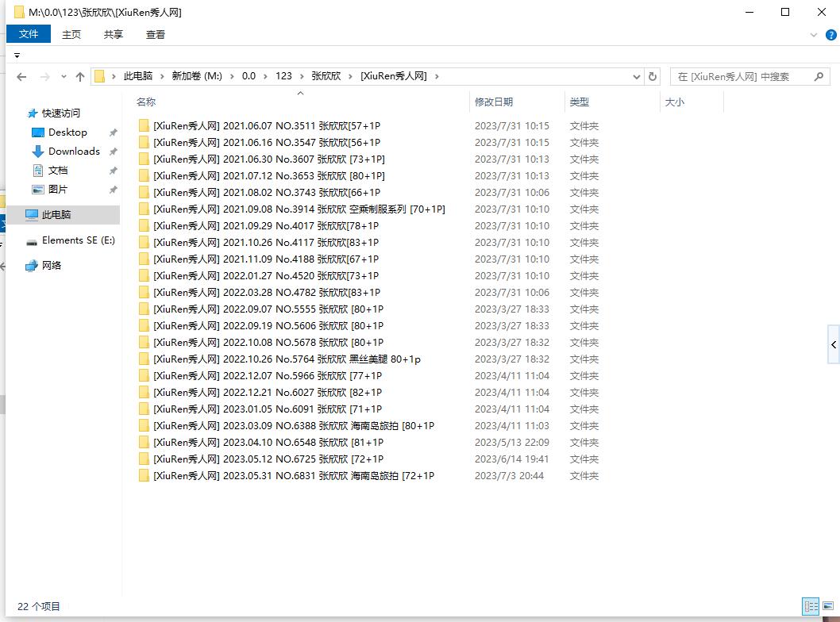Select the folder icon of NO.3511 张欣欣[57+1P
Viewport: 840px width, 622px height.
pos(144,126)
